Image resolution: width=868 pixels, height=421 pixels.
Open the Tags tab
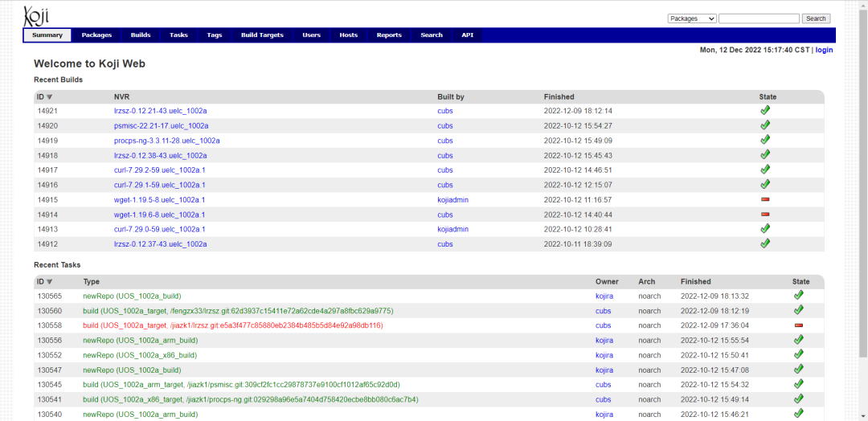click(x=215, y=35)
